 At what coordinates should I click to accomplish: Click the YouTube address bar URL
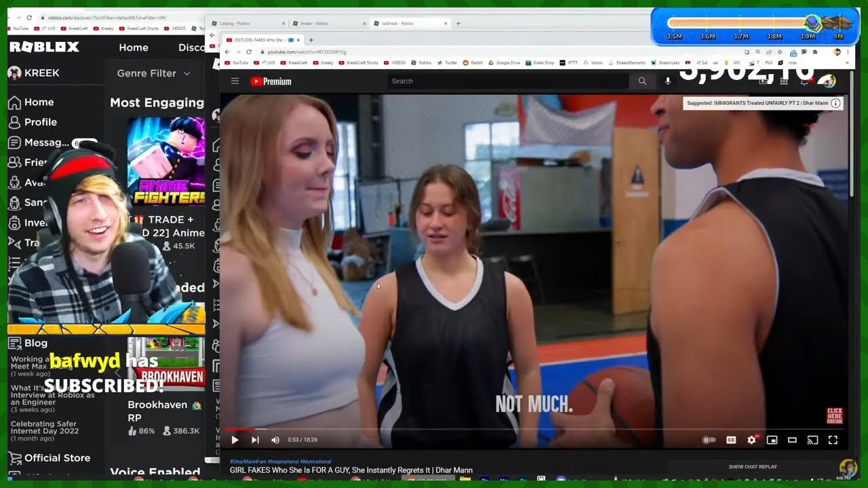point(307,52)
